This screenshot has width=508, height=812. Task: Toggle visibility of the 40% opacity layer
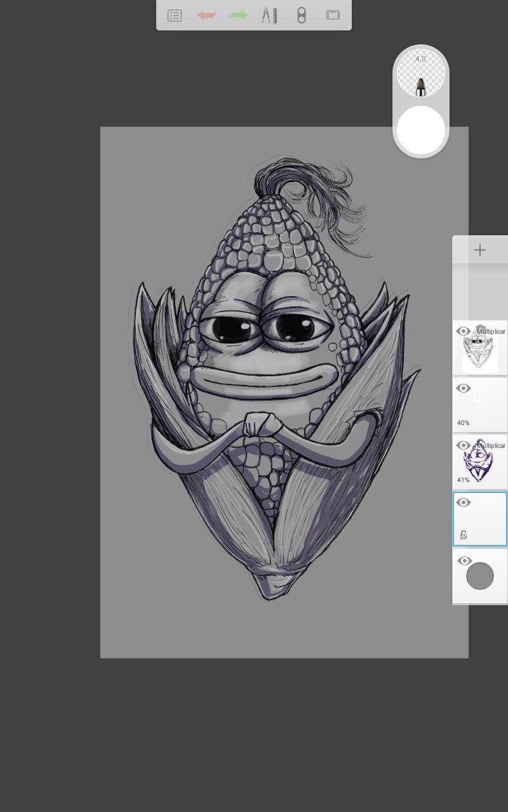(x=464, y=388)
